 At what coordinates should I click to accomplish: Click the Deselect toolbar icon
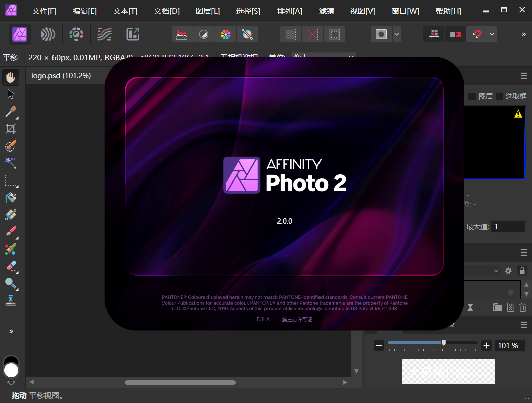(312, 34)
